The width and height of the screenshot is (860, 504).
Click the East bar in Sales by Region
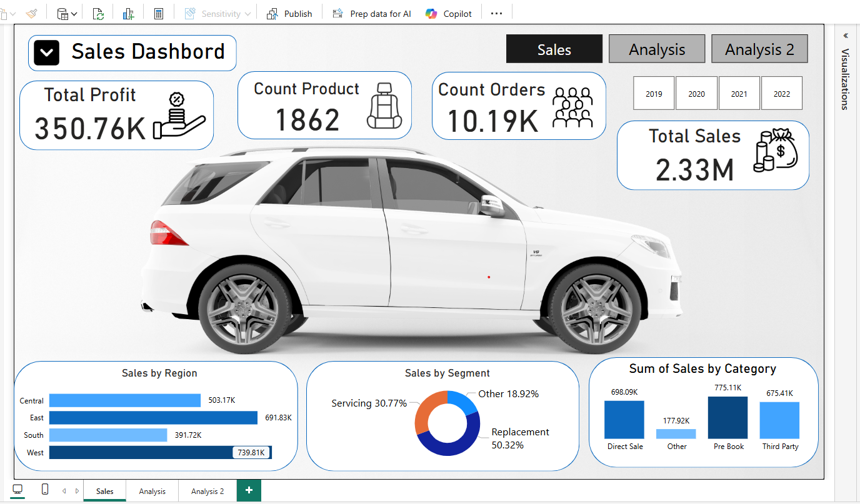[x=153, y=418]
